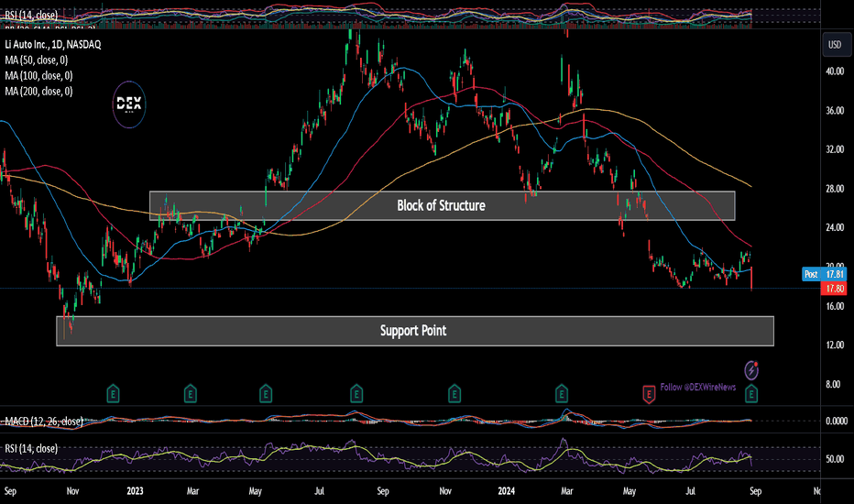Click the 36.00 price axis label
This screenshot has height=504, width=854.
[835, 111]
